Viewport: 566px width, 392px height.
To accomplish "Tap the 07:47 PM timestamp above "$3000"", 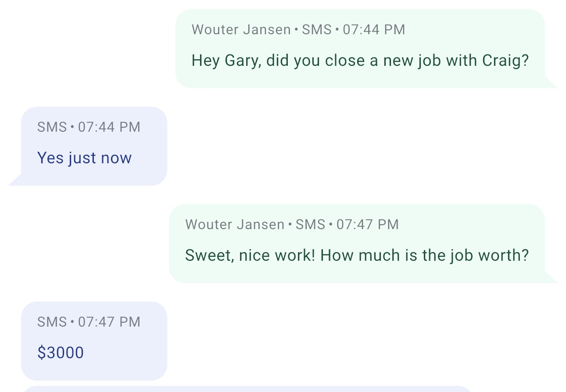I will click(x=109, y=322).
